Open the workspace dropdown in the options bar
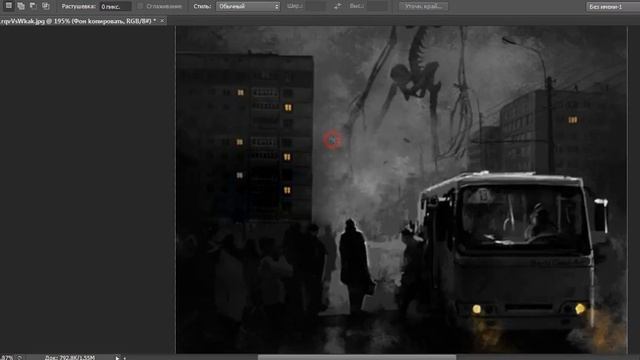This screenshot has width=640, height=360. [613, 7]
